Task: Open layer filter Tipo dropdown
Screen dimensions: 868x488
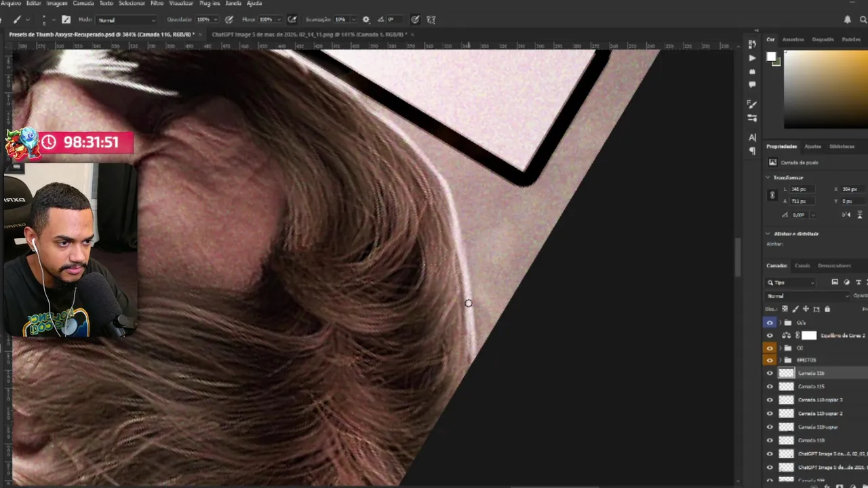Action: 791,282
